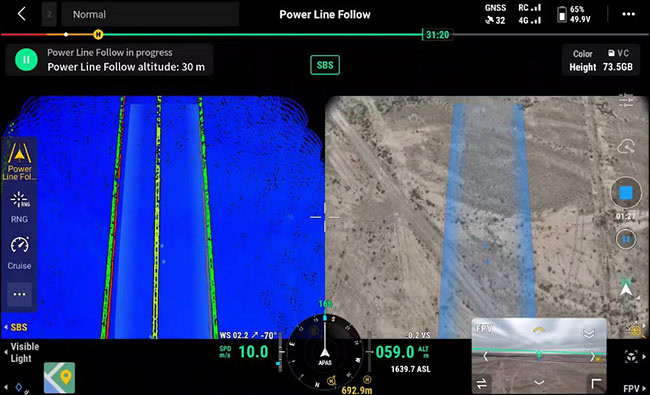Select the Power Line Follow mode icon

[19, 161]
